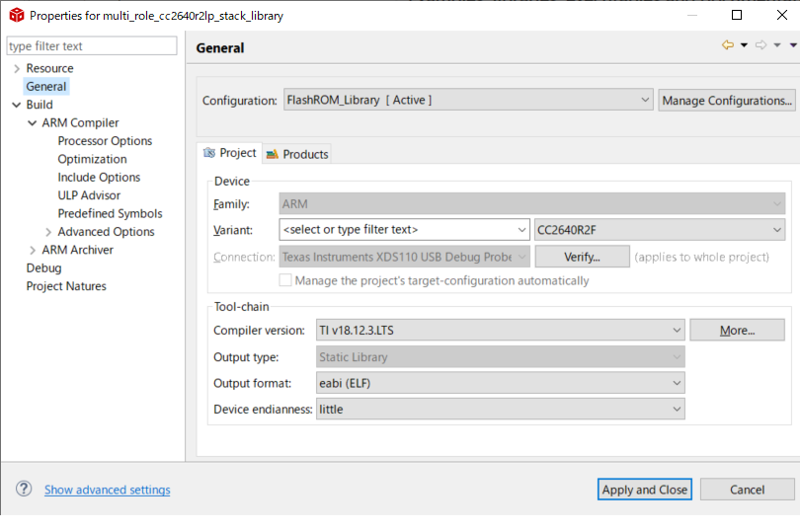The width and height of the screenshot is (800, 532).
Task: Open the Compiler version dropdown
Action: click(677, 330)
